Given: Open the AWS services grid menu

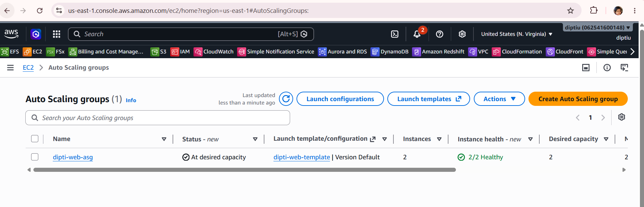Looking at the screenshot, I should [56, 34].
